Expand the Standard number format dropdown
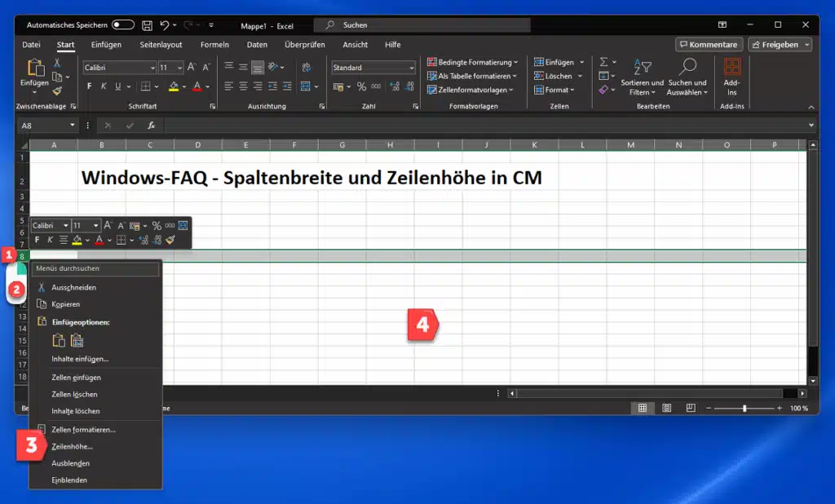Viewport: 835px width, 504px height. (371, 67)
